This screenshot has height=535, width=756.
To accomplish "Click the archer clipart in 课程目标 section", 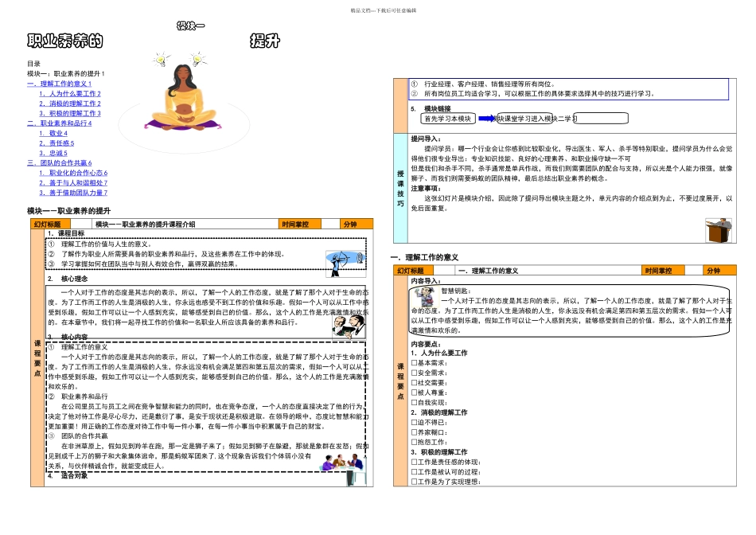I will [345, 264].
